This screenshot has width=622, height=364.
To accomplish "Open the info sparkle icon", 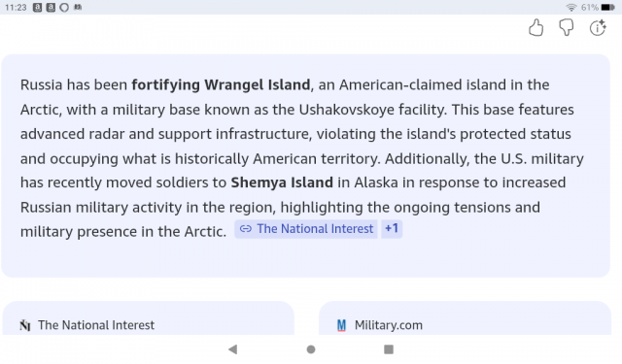I will [x=598, y=28].
